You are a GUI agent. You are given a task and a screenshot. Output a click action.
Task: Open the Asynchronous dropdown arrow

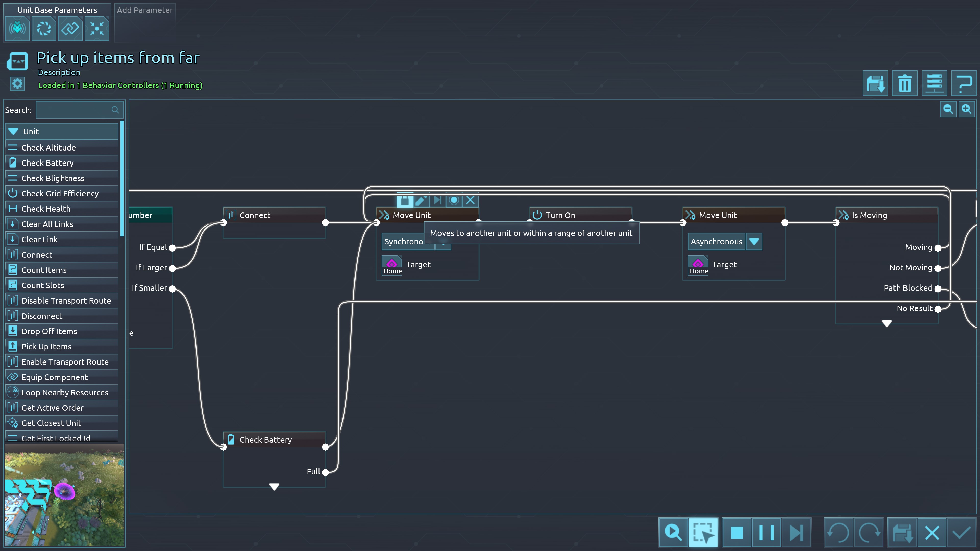point(754,242)
